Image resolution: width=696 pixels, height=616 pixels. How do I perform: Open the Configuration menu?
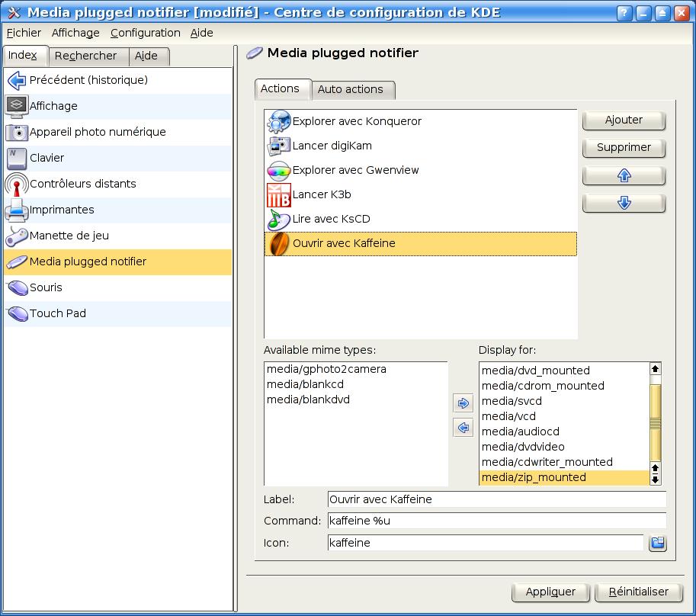(x=145, y=33)
